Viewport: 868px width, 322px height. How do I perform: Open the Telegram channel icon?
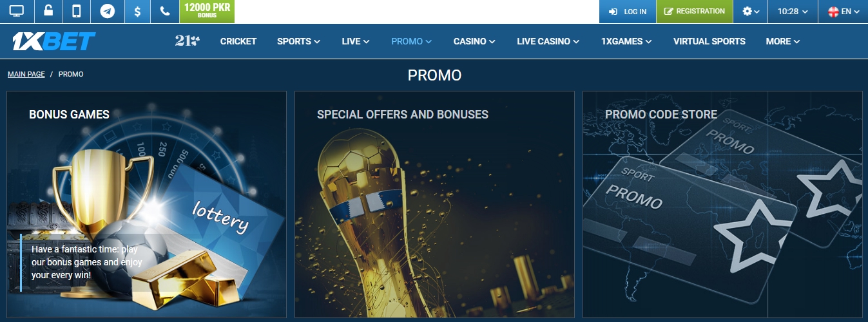pos(108,11)
